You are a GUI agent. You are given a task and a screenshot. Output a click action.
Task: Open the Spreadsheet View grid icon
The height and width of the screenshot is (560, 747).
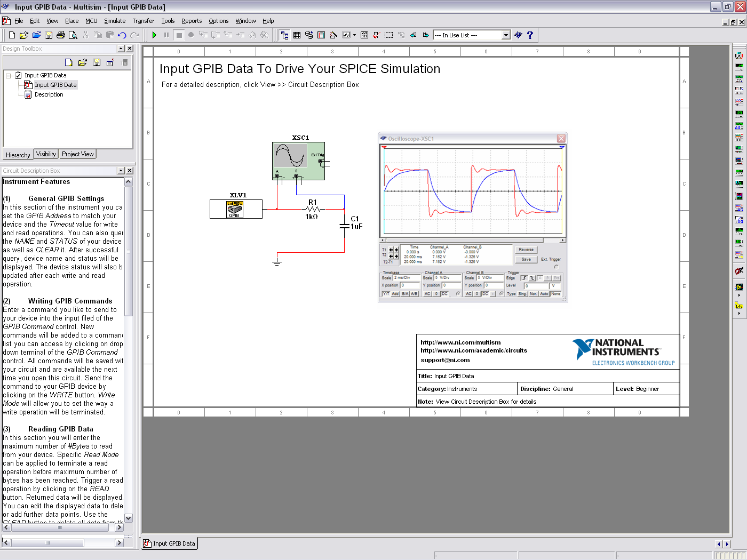coord(297,35)
